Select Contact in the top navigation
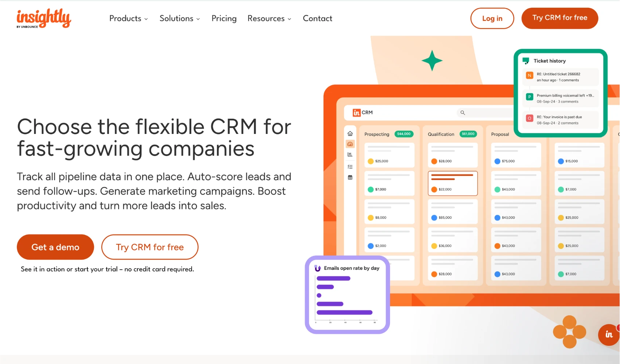Viewport: 620px width, 364px height. [317, 18]
